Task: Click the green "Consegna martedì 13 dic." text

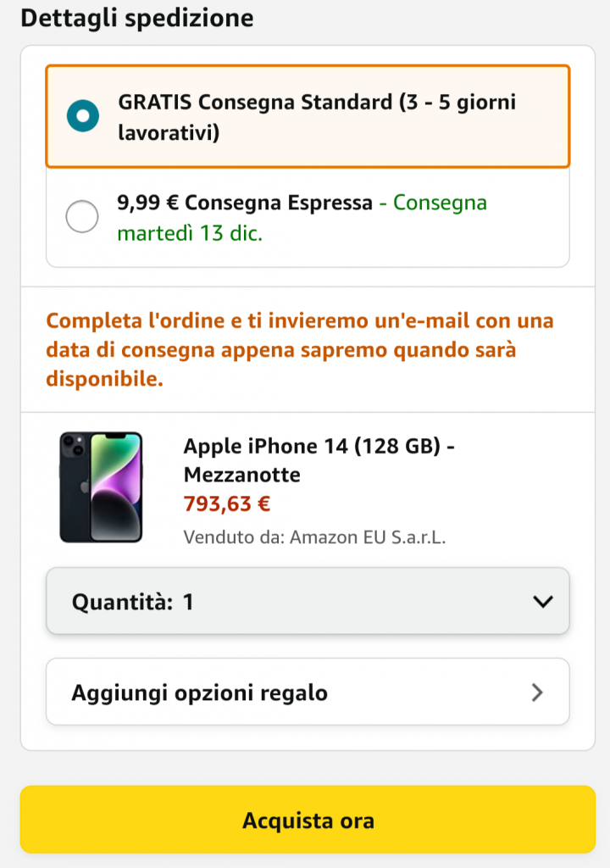Action: coord(190,233)
